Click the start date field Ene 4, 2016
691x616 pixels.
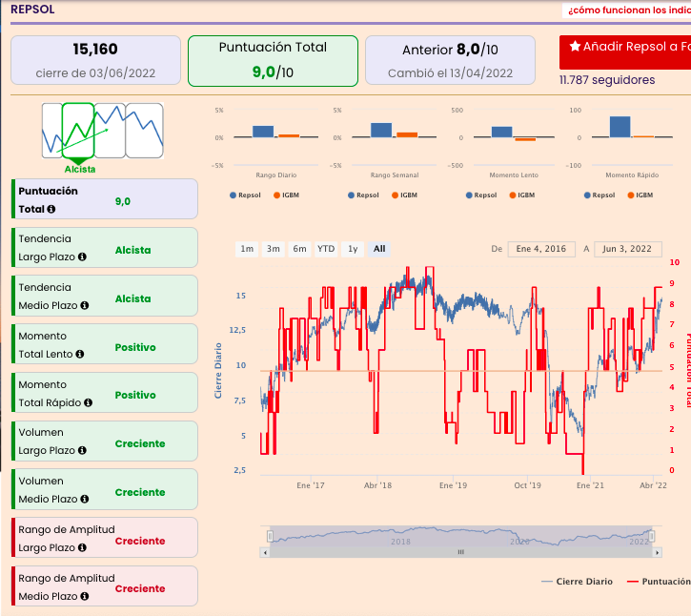coord(541,249)
